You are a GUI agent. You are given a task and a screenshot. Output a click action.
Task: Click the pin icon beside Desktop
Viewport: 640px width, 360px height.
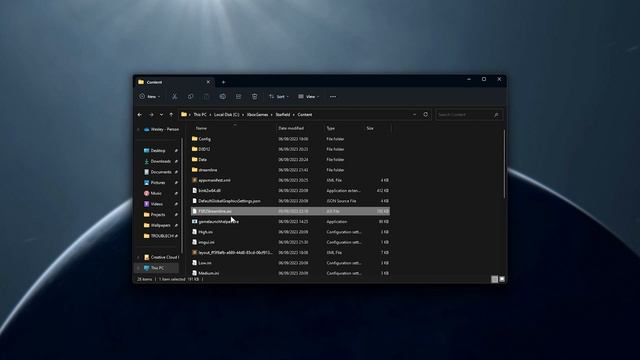tap(176, 151)
